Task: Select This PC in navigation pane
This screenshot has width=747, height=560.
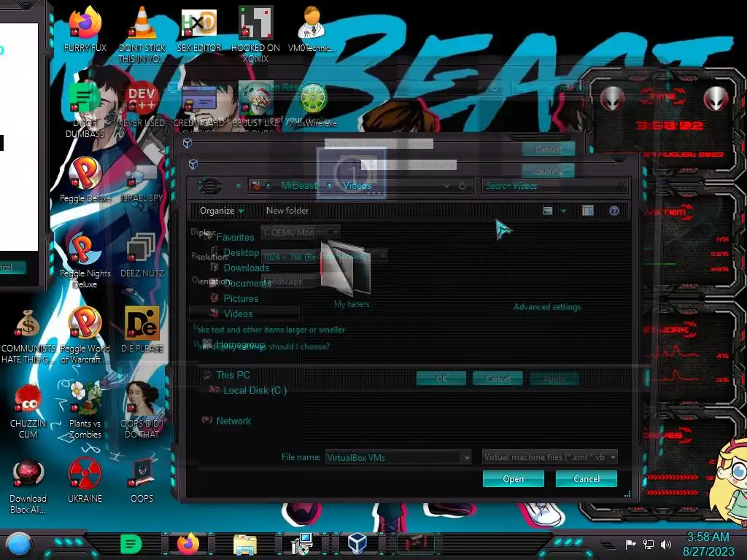Action: point(233,375)
